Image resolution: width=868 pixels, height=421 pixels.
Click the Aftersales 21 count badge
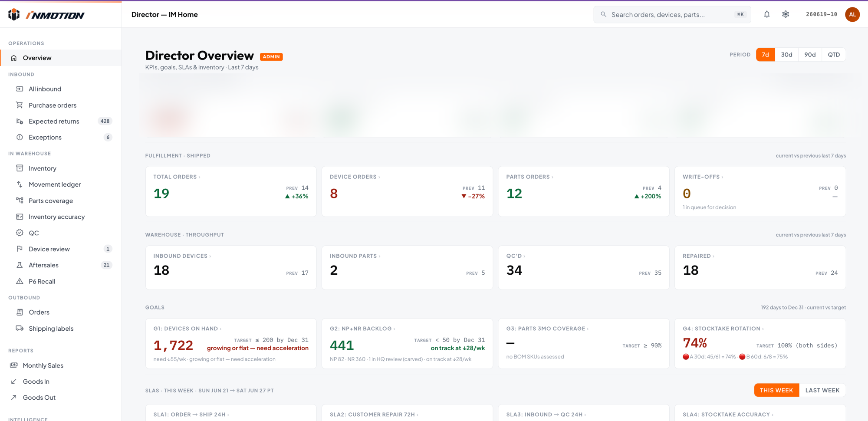(106, 265)
